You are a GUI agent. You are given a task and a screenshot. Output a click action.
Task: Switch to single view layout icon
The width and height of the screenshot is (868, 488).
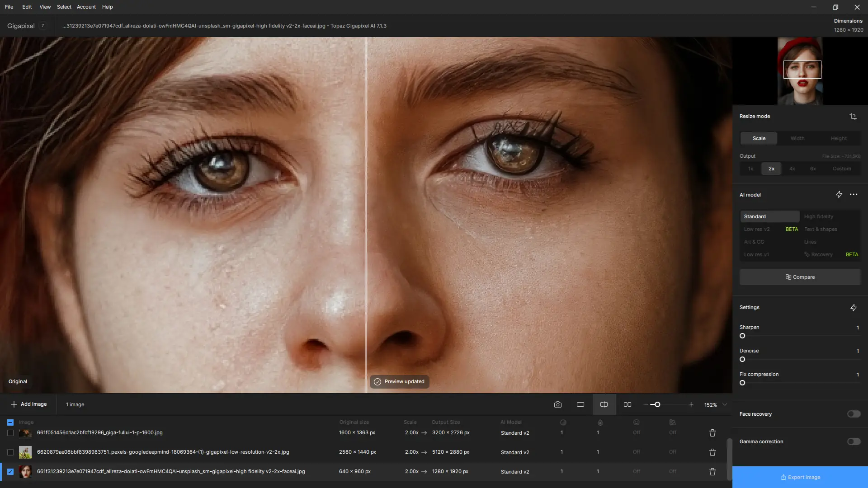(580, 405)
